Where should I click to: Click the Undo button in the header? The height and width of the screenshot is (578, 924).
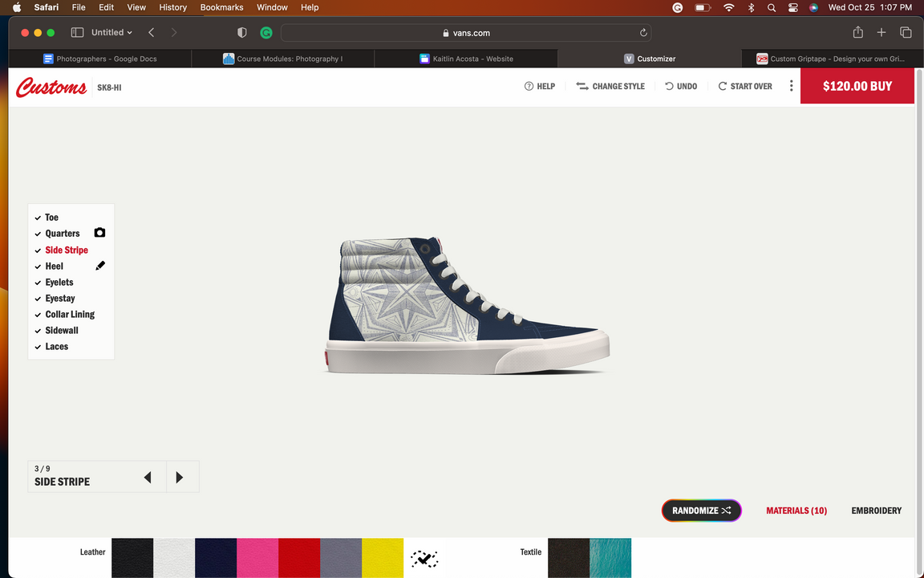click(x=681, y=86)
